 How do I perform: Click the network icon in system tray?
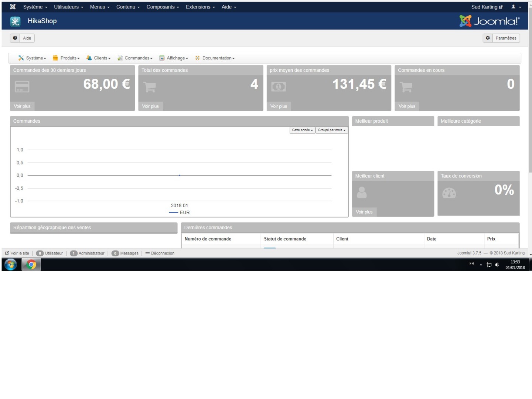[489, 265]
